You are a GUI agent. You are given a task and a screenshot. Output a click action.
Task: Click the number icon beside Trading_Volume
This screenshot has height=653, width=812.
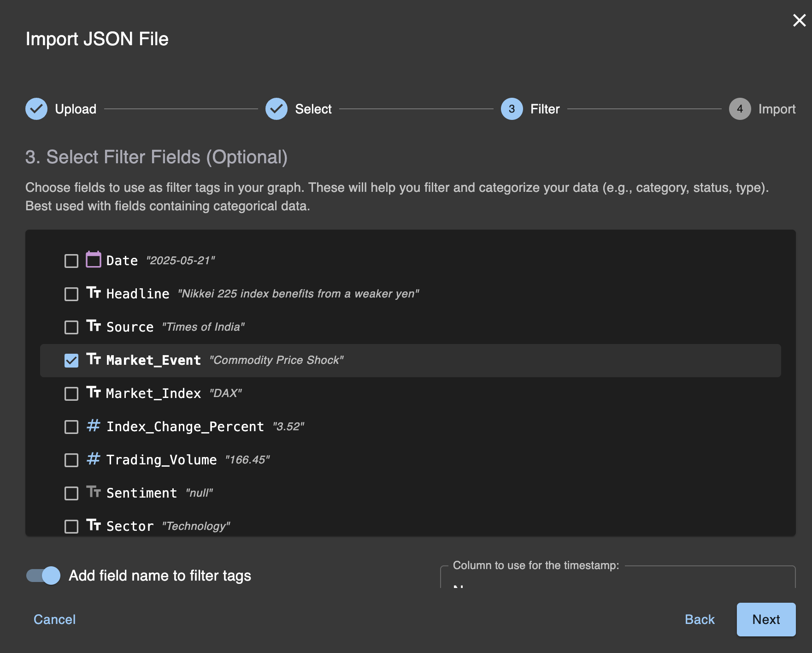[94, 459]
